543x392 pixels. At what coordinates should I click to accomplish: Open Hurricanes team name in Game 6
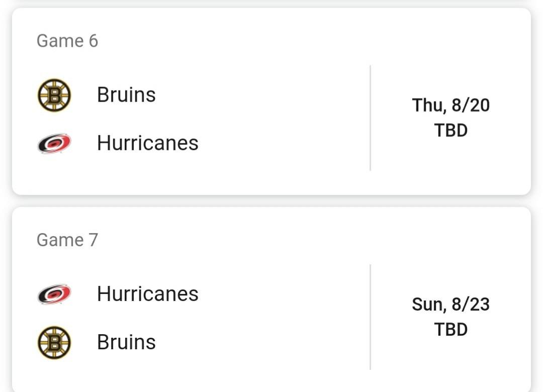pos(147,143)
